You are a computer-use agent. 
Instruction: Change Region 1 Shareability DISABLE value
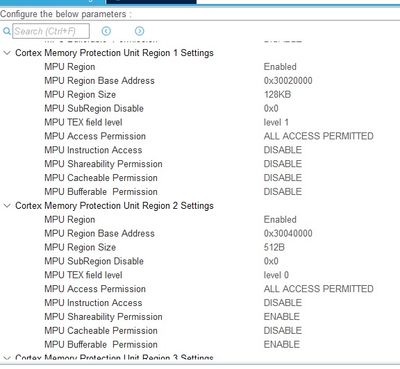[283, 164]
